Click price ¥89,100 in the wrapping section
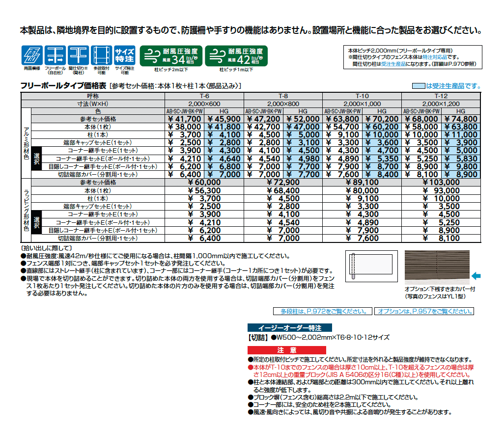 (362, 183)
